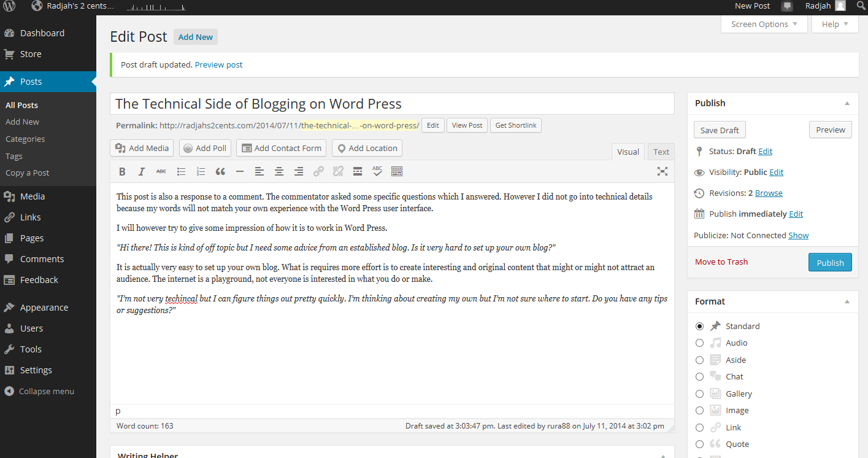Insert a link using the chain icon
This screenshot has height=458, width=868.
coord(318,172)
